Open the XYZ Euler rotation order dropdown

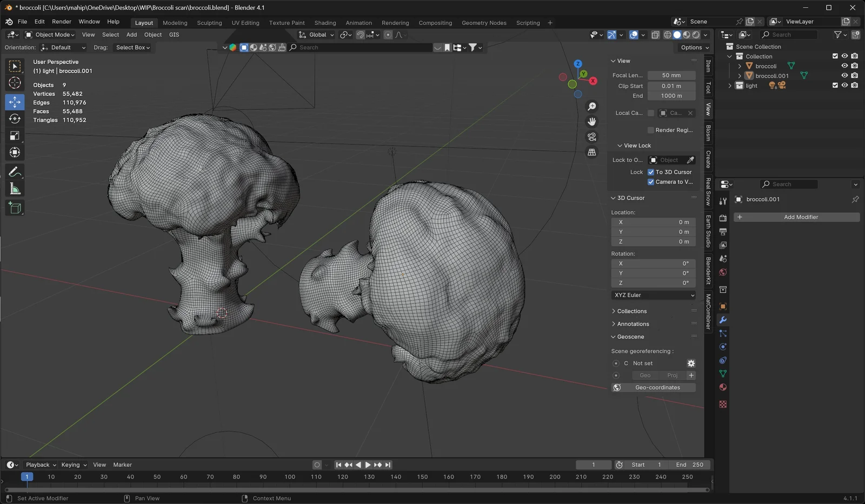pos(653,295)
